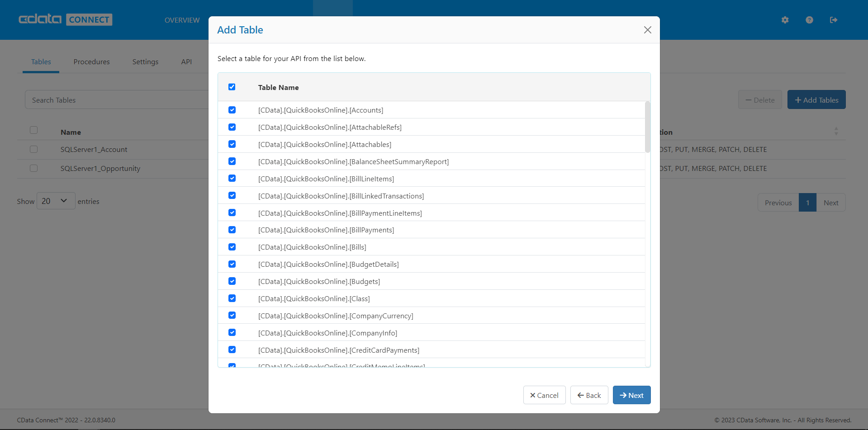Uncheck the BillPayments table checkbox

(x=232, y=230)
